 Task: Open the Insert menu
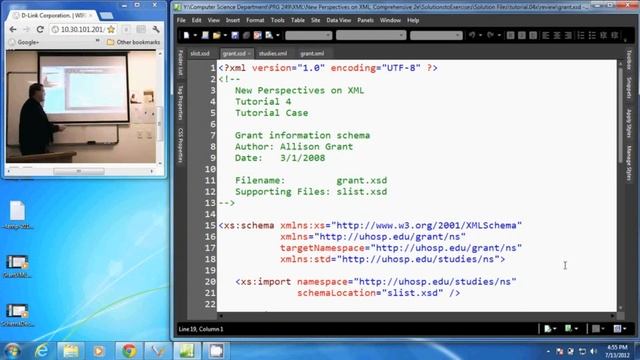click(233, 20)
